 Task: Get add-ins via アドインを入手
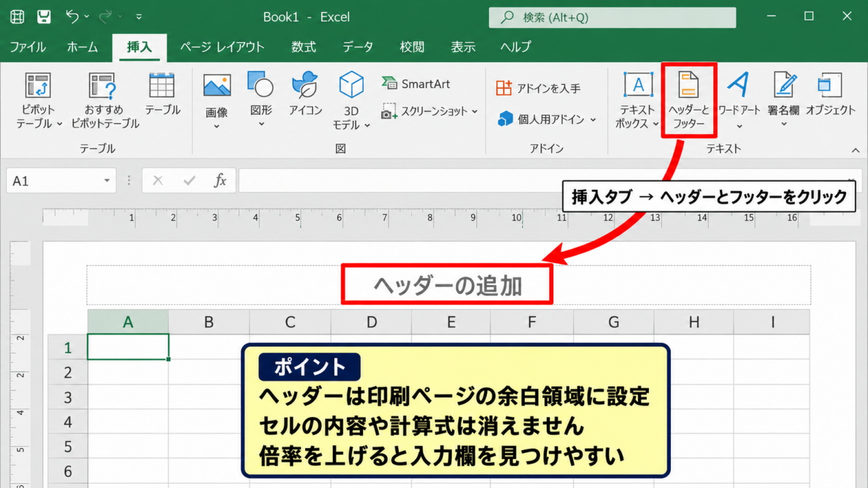pos(538,88)
